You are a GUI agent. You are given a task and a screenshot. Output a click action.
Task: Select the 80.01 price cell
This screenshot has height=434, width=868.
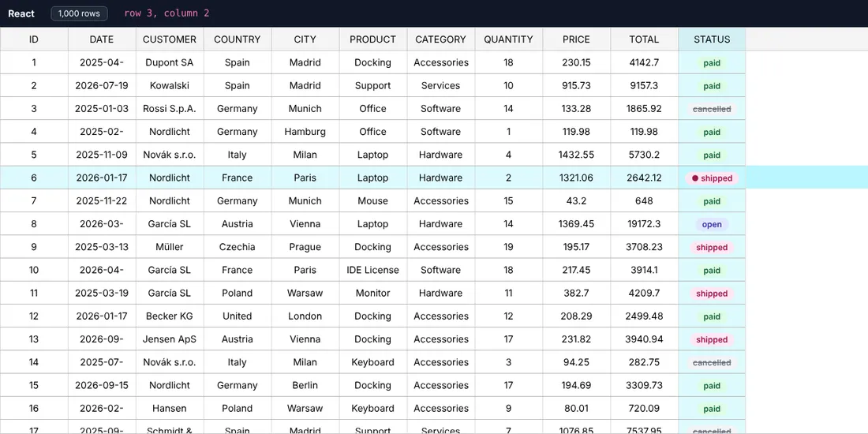coord(576,409)
